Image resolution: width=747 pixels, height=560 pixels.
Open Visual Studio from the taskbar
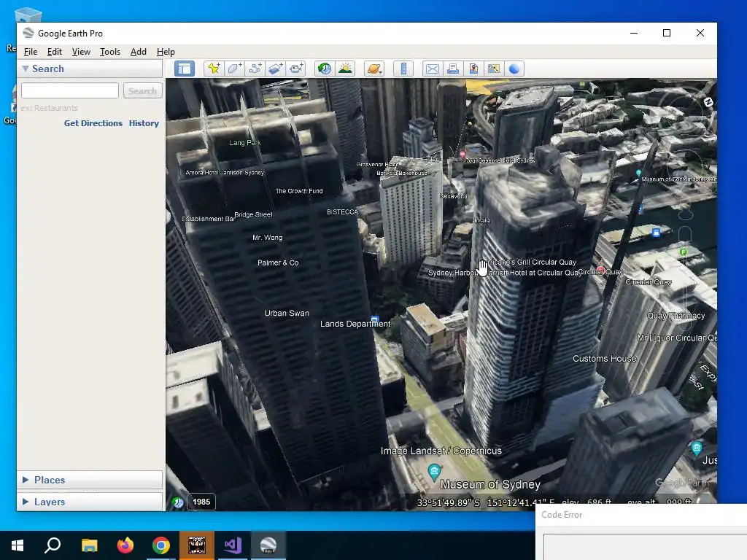tap(233, 545)
